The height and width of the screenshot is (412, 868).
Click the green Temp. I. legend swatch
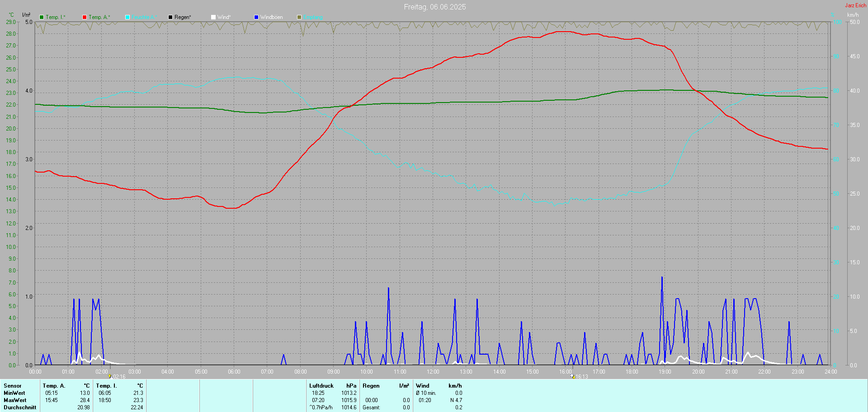pyautogui.click(x=42, y=17)
